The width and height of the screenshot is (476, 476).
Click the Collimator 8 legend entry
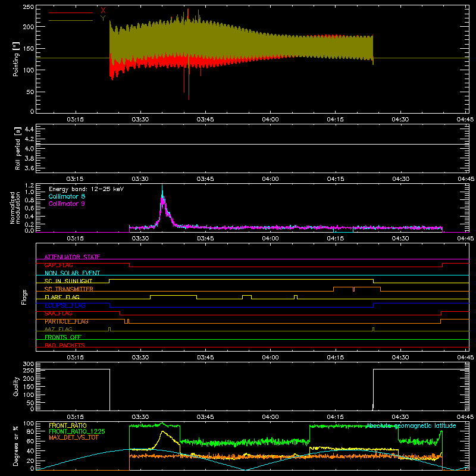click(x=67, y=196)
